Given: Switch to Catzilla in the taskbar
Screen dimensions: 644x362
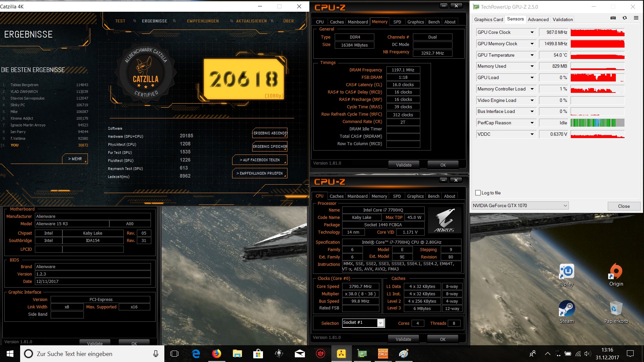Looking at the screenshot, I should 341,354.
